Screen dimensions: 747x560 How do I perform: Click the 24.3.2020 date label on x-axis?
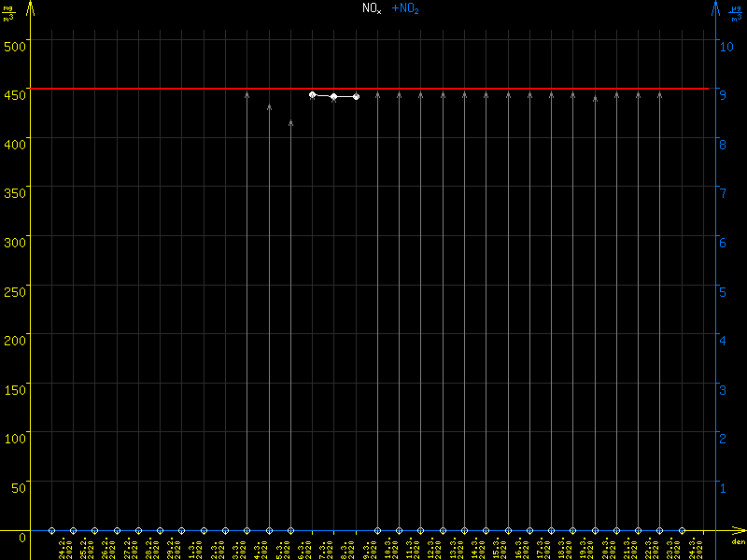pyautogui.click(x=692, y=546)
